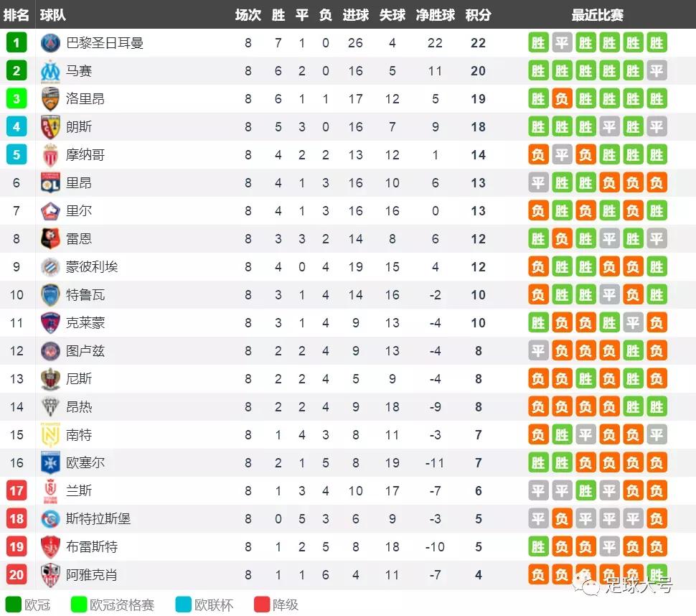Click the WeChat watermark icon
The width and height of the screenshot is (696, 616).
point(592,587)
